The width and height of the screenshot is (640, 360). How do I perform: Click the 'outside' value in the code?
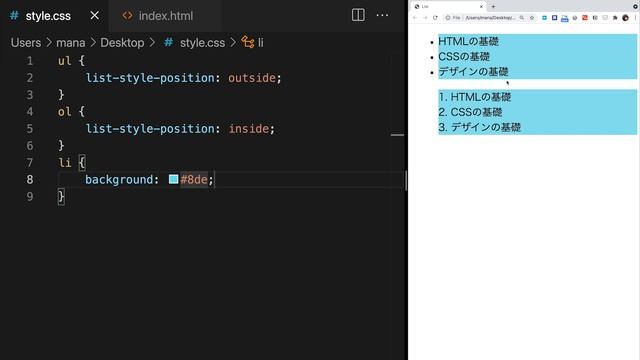click(x=251, y=78)
